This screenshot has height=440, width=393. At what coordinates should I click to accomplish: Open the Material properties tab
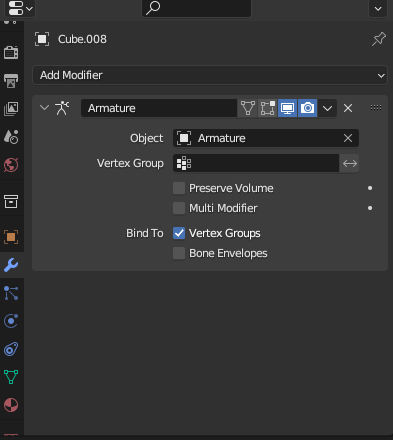11,405
